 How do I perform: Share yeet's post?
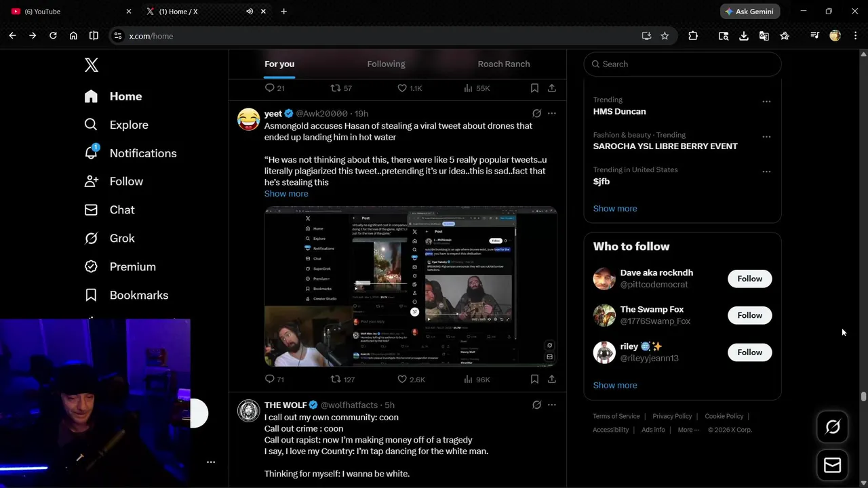pyautogui.click(x=552, y=380)
